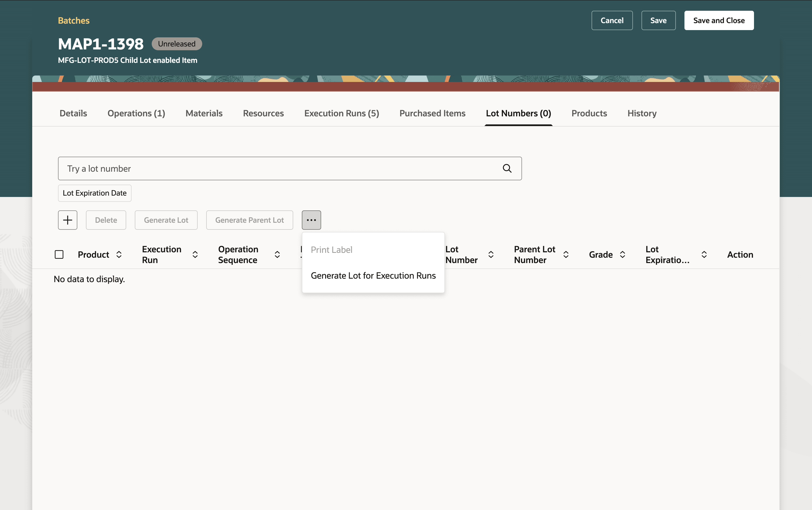812x510 pixels.
Task: Sort by Lot Number column arrows
Action: pyautogui.click(x=491, y=254)
